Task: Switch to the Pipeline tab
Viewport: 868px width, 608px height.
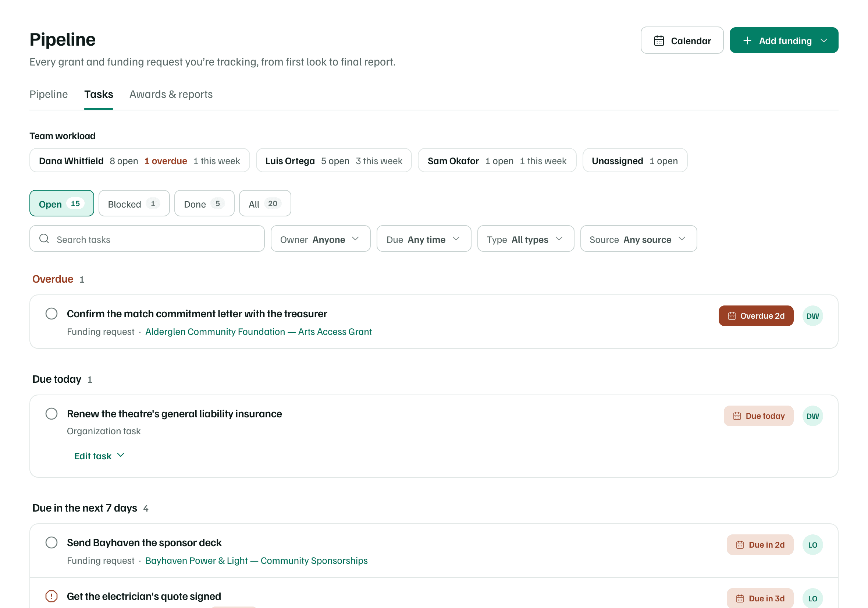Action: pyautogui.click(x=49, y=94)
